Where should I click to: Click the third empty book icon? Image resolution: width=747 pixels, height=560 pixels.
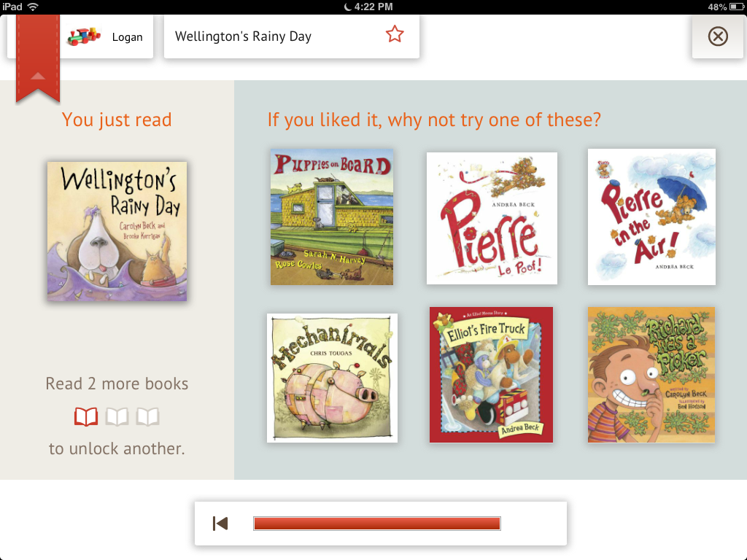click(x=148, y=417)
